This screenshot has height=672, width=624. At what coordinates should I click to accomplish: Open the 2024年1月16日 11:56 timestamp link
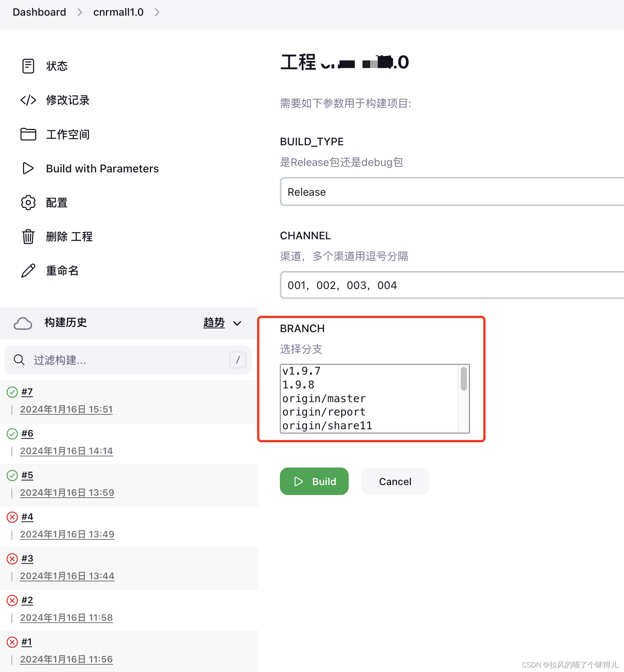[67, 659]
